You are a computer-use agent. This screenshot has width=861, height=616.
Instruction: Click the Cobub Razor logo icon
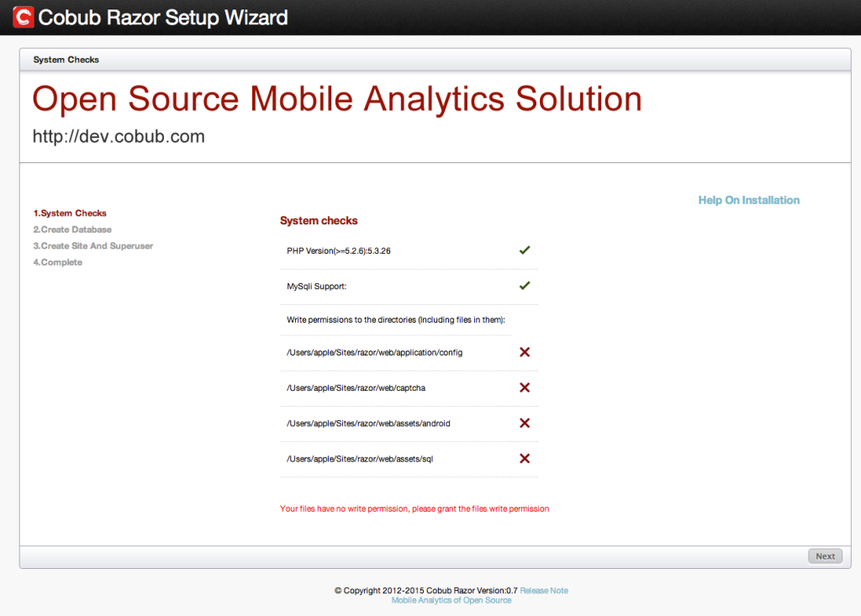coord(23,17)
